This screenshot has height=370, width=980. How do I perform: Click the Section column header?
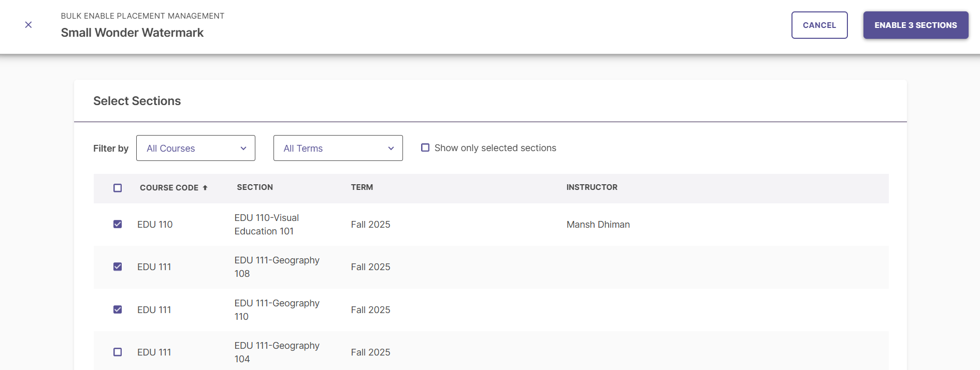pyautogui.click(x=255, y=187)
